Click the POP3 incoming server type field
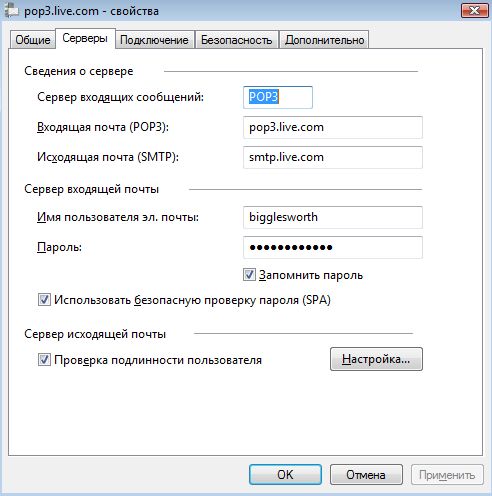This screenshot has height=496, width=492. point(278,97)
